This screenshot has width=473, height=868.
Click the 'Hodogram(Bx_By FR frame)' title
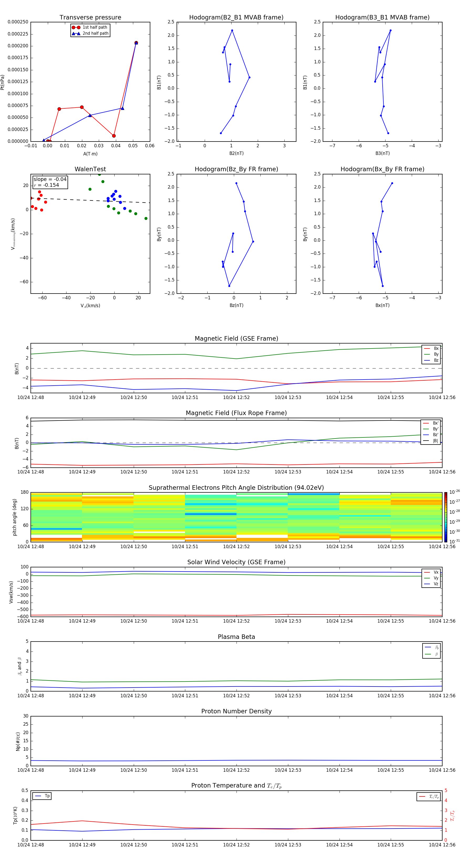coord(382,169)
